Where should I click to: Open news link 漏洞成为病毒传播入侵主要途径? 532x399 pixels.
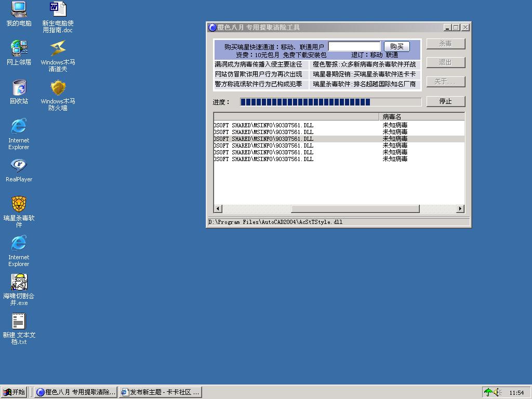[x=258, y=64]
